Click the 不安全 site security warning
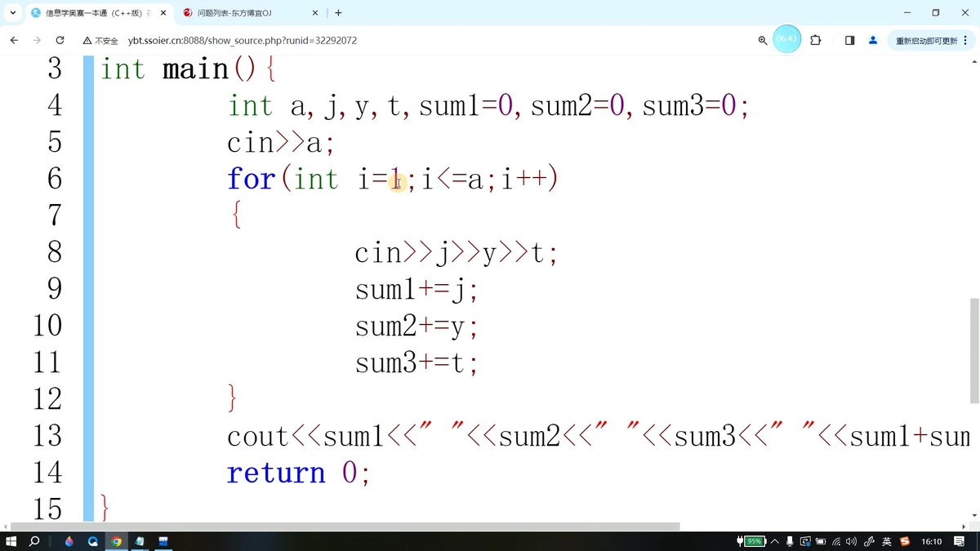 point(100,41)
